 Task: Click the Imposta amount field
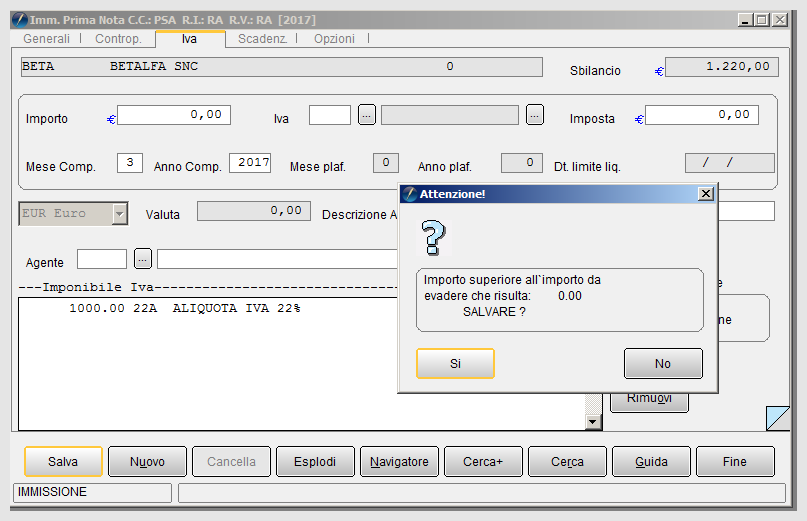point(701,115)
